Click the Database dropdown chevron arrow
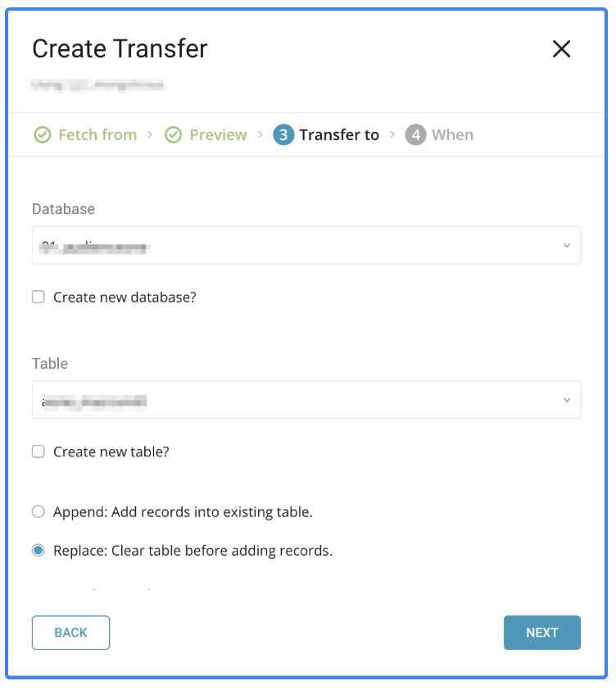 (x=567, y=245)
